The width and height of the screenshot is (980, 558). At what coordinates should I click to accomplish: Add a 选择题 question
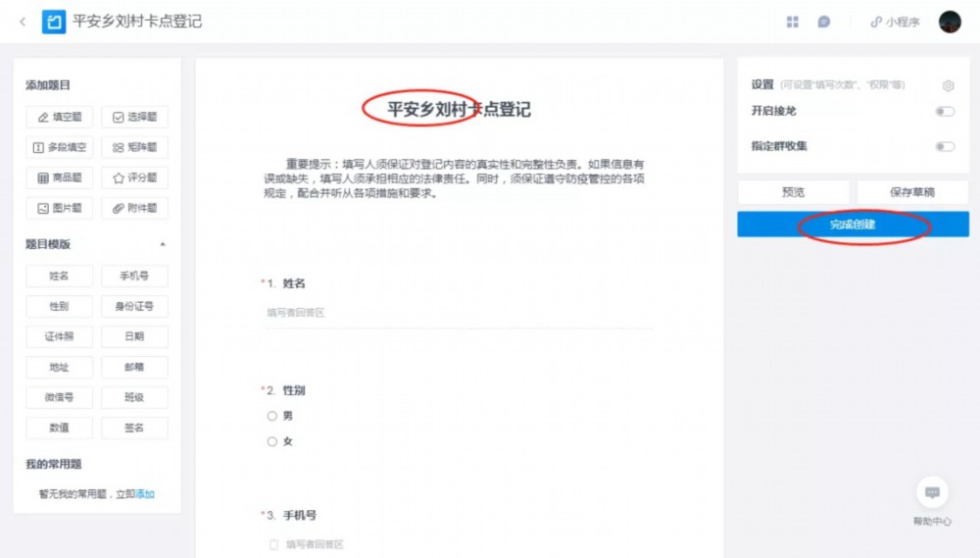[134, 117]
